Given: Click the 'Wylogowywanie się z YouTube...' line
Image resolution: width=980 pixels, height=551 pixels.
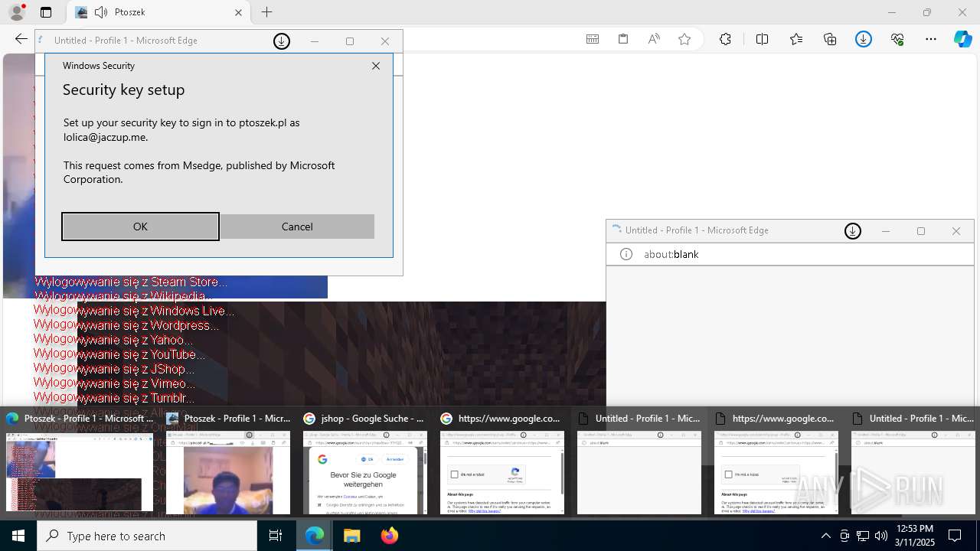Looking at the screenshot, I should (x=119, y=354).
